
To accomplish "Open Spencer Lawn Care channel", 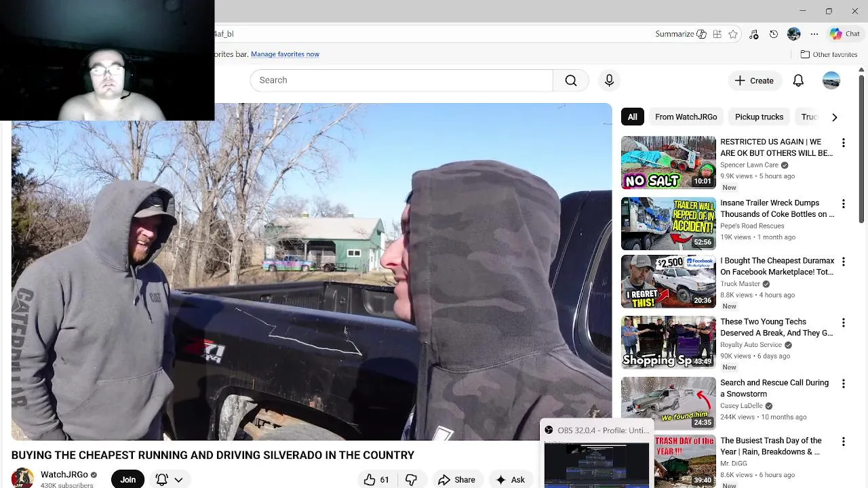I will tap(749, 165).
